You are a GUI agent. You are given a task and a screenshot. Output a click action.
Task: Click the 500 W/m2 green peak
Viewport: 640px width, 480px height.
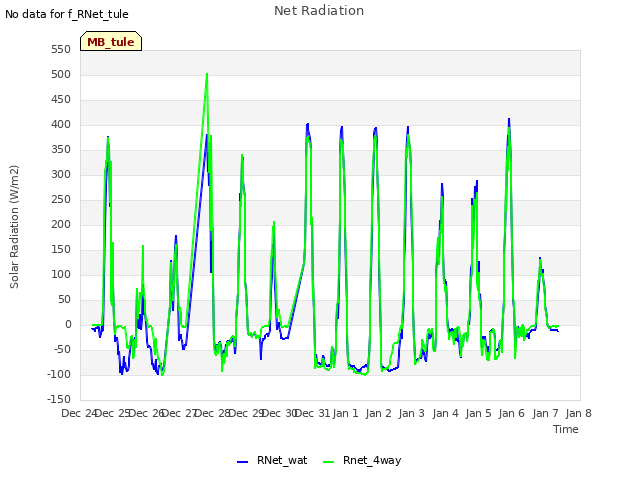[207, 74]
